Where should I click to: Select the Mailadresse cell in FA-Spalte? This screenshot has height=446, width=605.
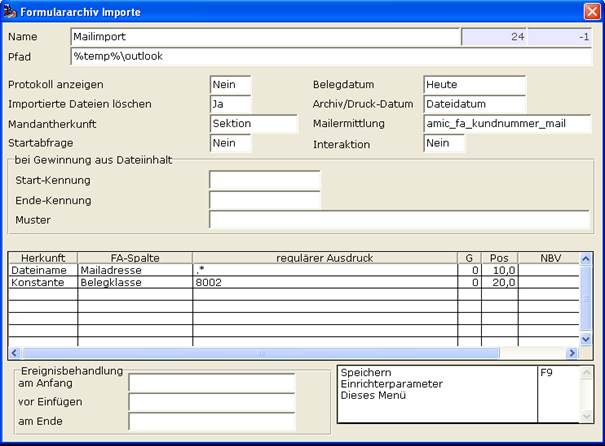(135, 270)
